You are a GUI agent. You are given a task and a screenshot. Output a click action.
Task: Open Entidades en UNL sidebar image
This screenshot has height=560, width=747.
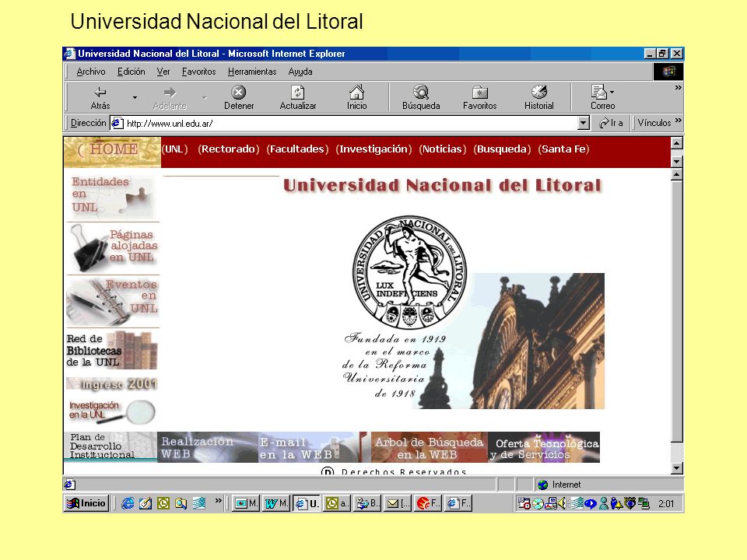coord(112,196)
